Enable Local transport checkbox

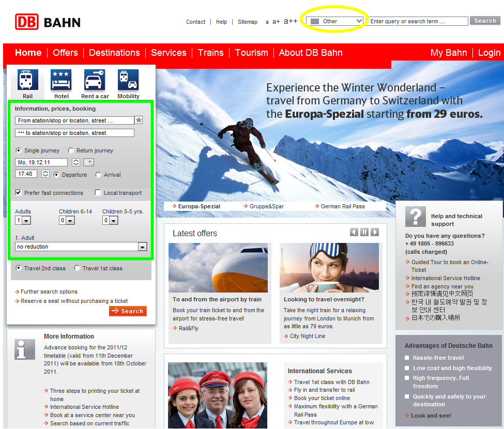[x=98, y=192]
